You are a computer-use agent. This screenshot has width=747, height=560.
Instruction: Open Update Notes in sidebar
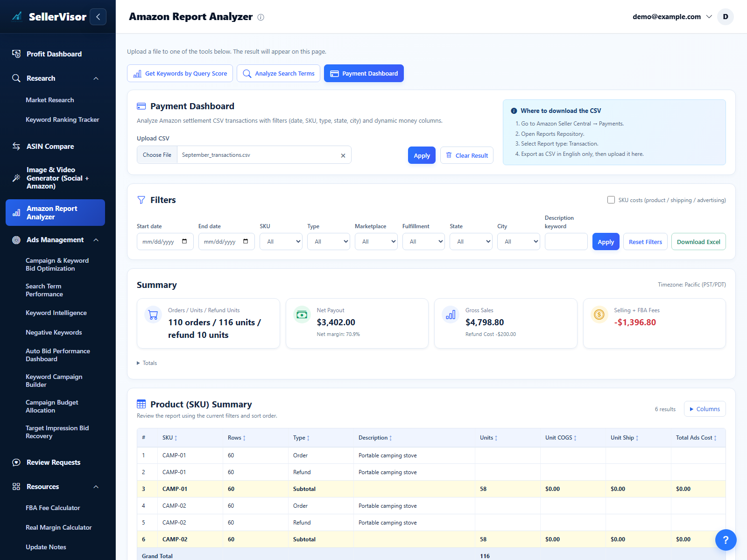click(46, 547)
